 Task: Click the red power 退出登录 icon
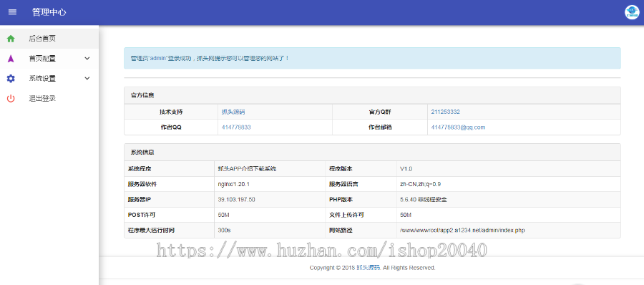11,98
